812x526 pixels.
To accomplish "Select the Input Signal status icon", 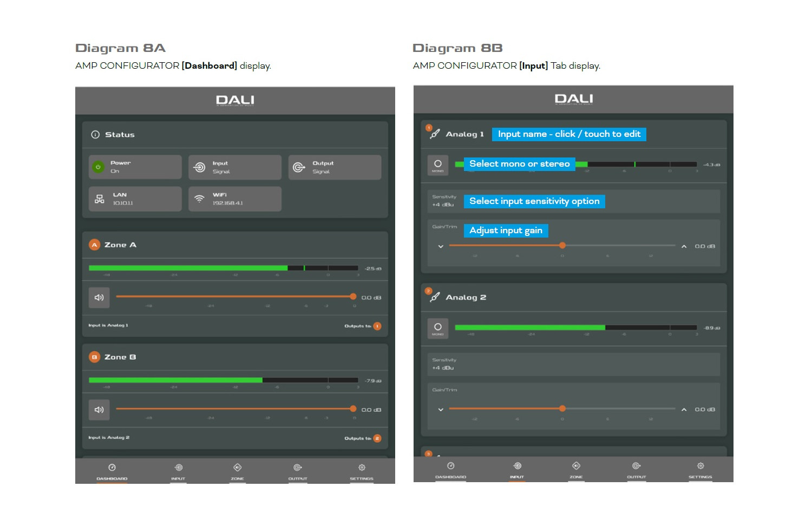I will click(200, 167).
